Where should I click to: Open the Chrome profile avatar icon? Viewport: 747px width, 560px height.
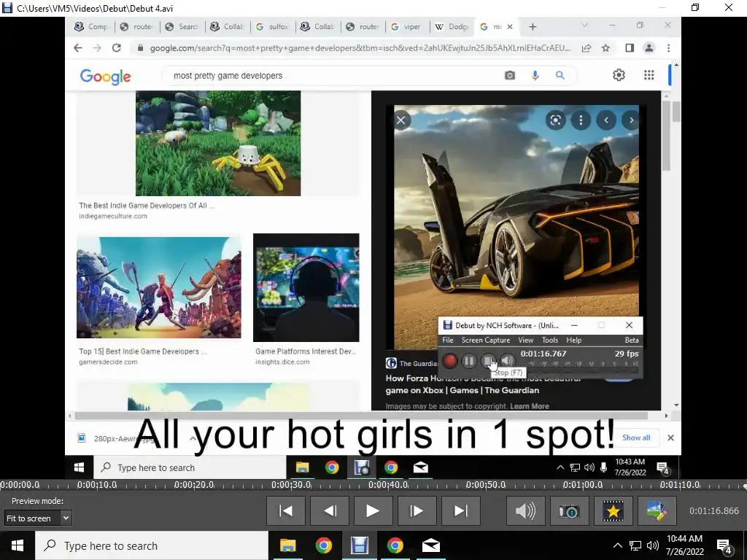click(x=649, y=47)
